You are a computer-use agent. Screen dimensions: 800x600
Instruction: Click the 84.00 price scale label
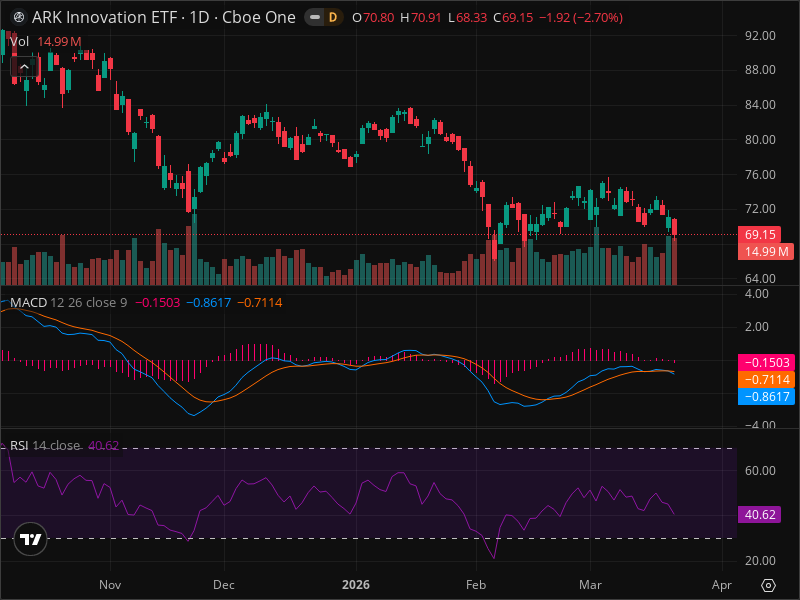pos(760,105)
